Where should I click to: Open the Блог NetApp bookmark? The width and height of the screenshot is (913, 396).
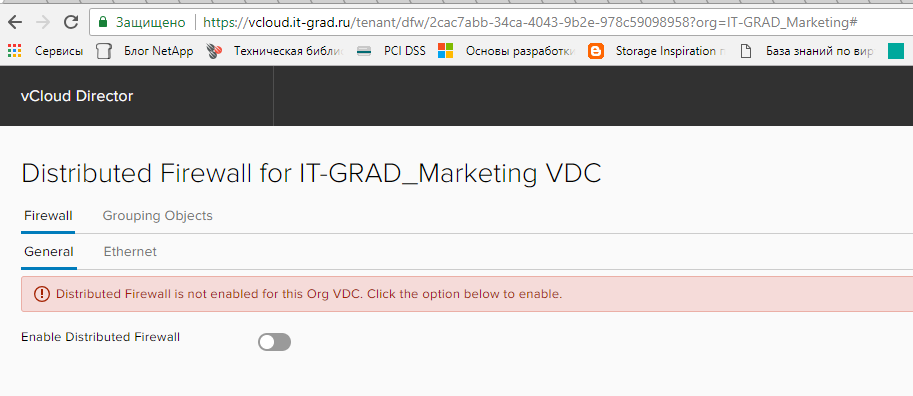point(145,51)
